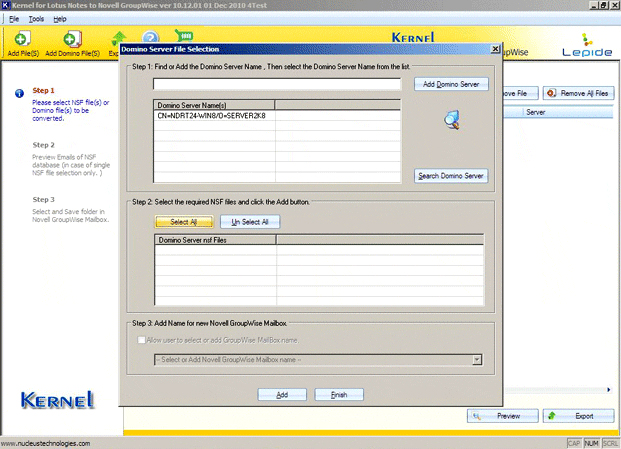
Task: Click the Select All button
Action: [x=184, y=222]
